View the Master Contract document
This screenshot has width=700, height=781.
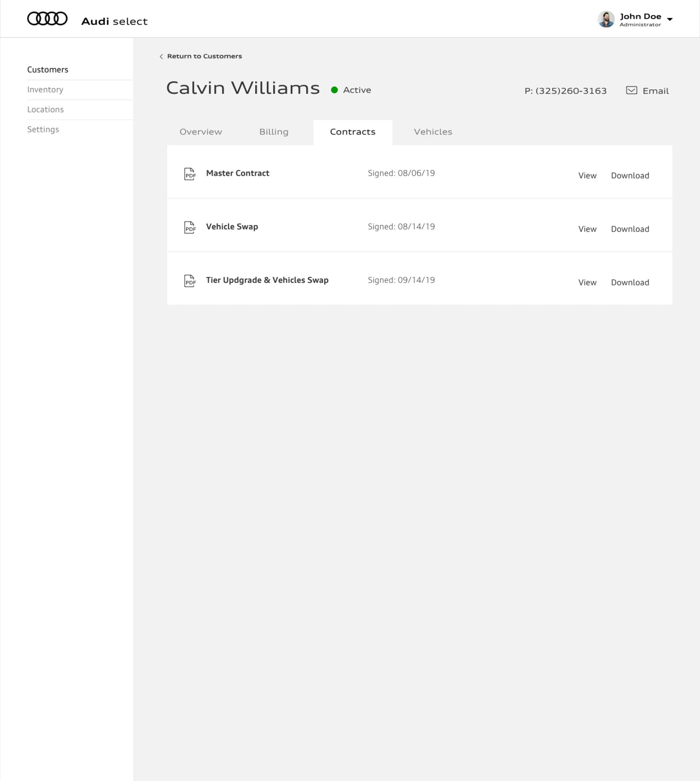click(587, 175)
